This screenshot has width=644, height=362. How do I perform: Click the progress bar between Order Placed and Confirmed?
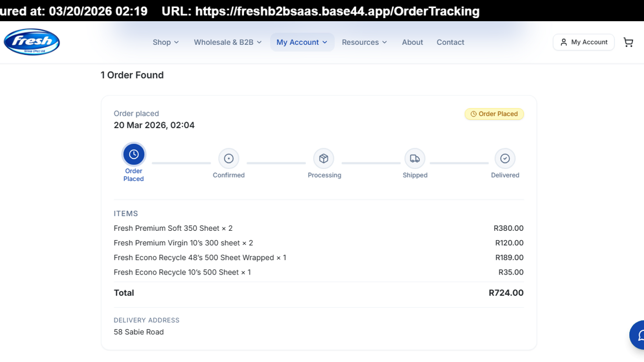click(181, 163)
